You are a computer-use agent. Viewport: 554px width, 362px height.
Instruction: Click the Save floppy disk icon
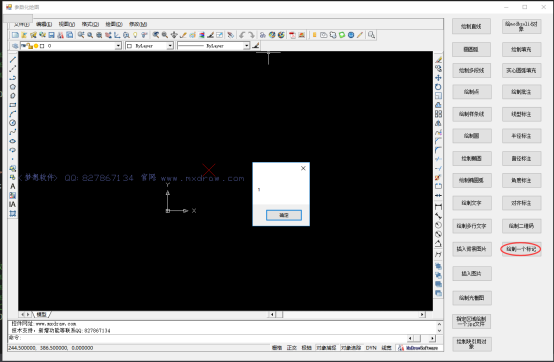52,35
